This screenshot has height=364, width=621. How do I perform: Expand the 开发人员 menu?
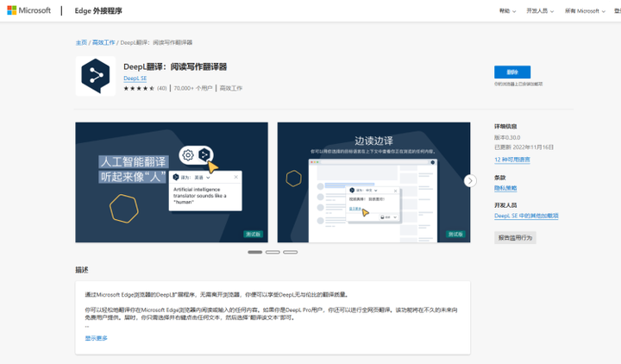(x=540, y=11)
